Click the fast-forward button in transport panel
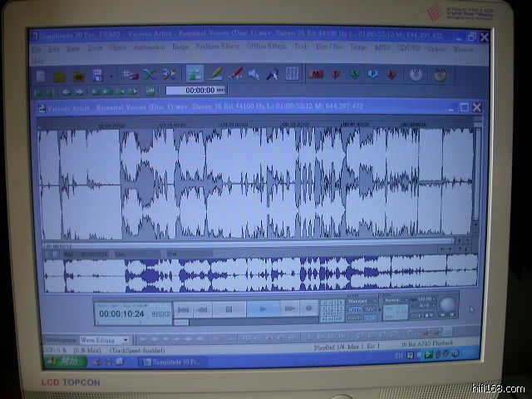The image size is (532, 399). click(x=288, y=309)
